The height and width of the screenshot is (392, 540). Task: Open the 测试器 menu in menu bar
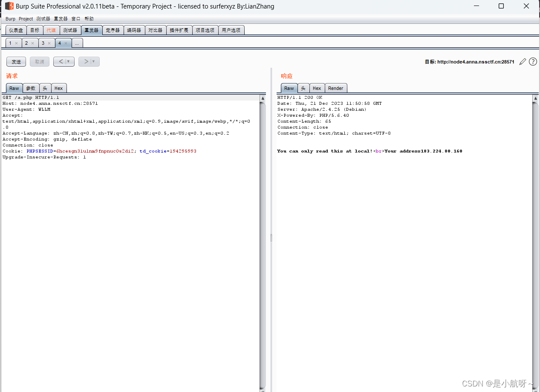coord(43,19)
